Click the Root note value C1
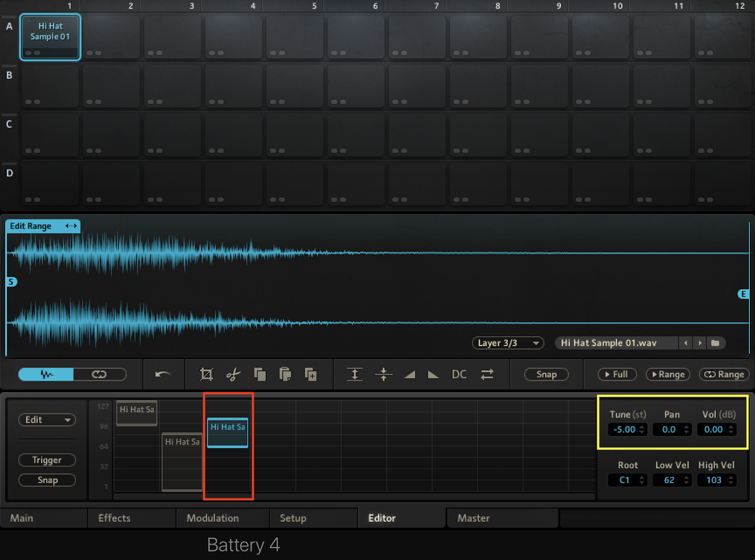The width and height of the screenshot is (755, 560). [x=624, y=480]
